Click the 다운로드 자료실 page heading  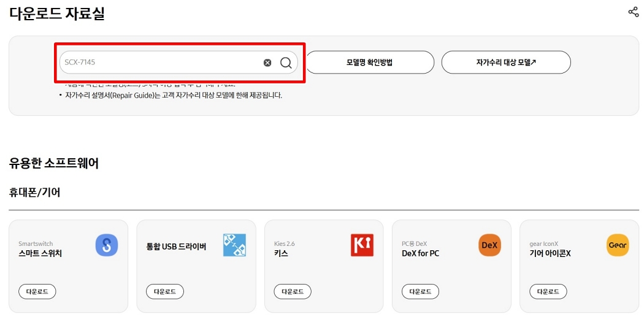[x=56, y=13]
